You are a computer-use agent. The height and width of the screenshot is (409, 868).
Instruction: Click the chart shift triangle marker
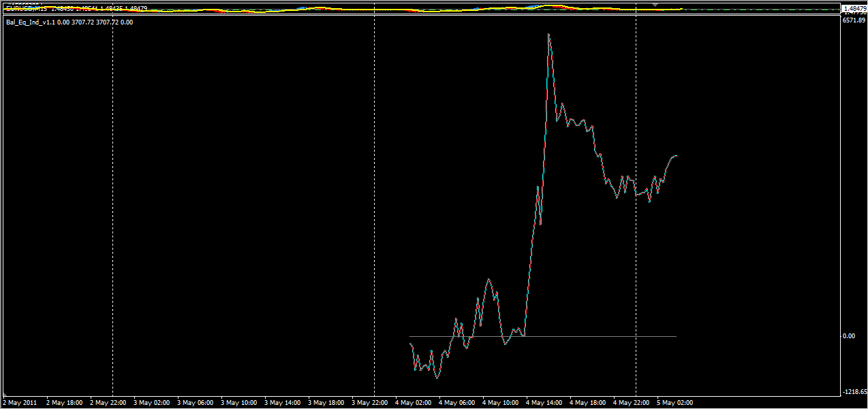pos(655,5)
